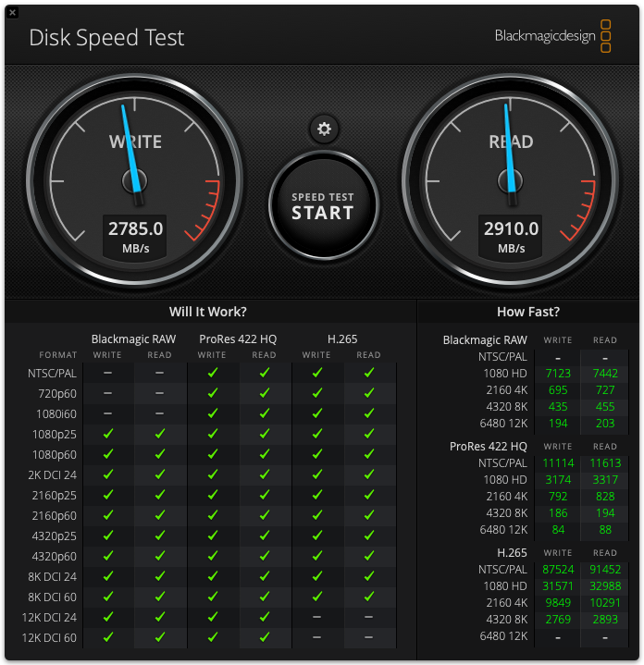Click the WRITE gauge dial
The width and height of the screenshot is (644, 665).
coord(135,180)
